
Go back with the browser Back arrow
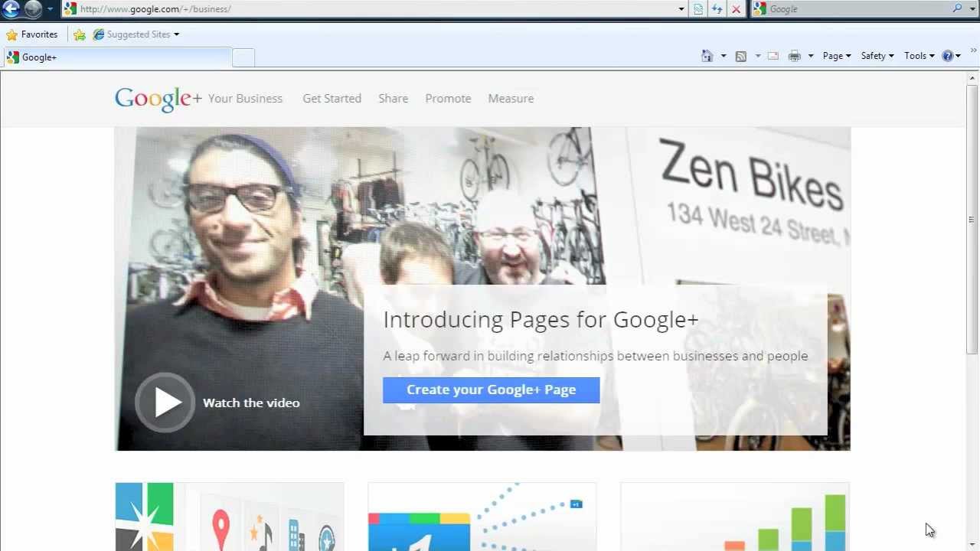tap(11, 9)
